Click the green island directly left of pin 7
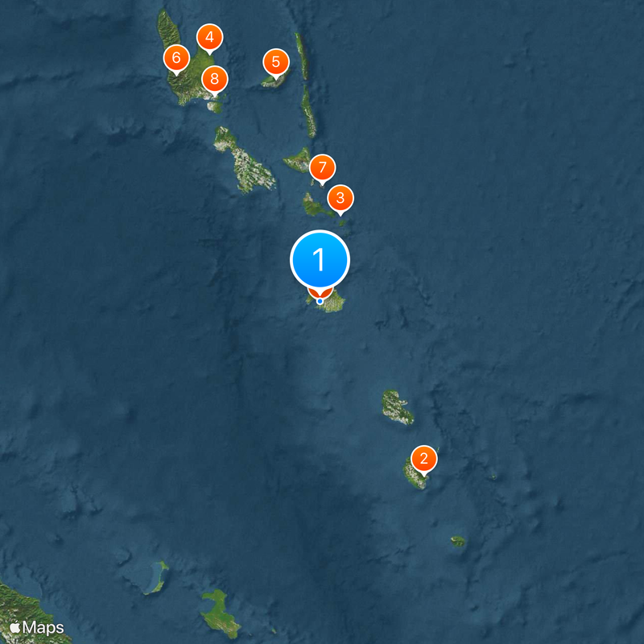The height and width of the screenshot is (644, 644). point(297,160)
